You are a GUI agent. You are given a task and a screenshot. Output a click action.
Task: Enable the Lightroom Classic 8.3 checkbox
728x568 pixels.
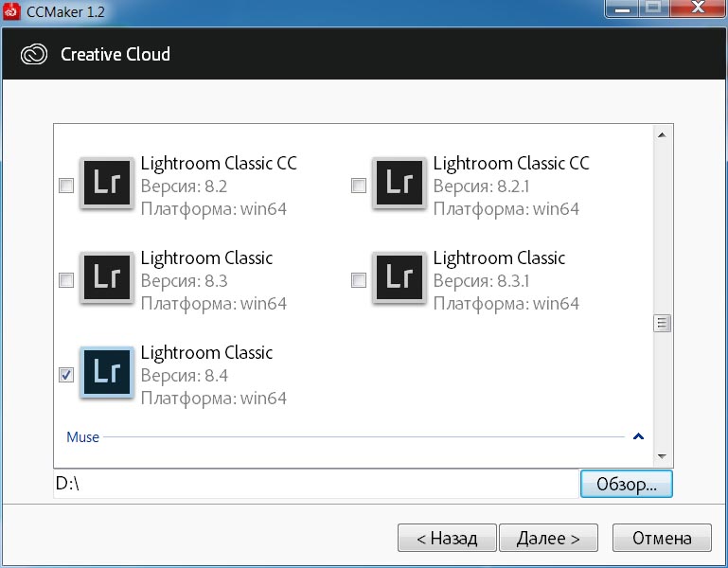pos(66,280)
